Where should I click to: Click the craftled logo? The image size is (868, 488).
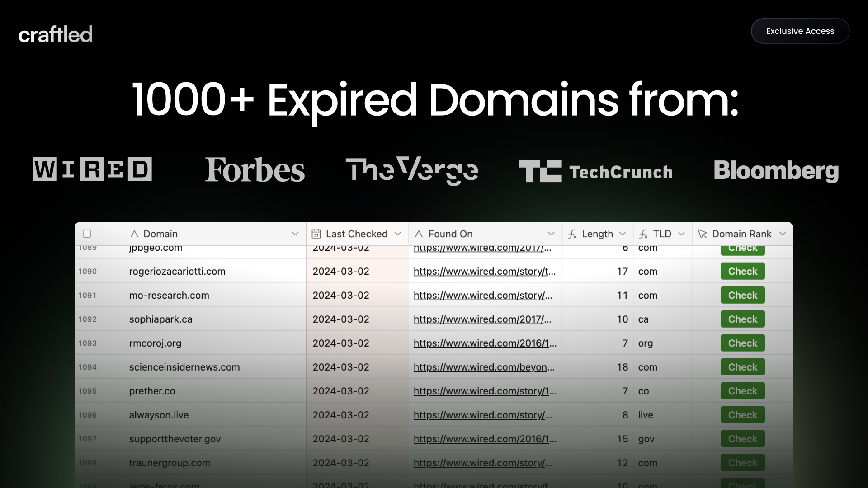pos(56,34)
